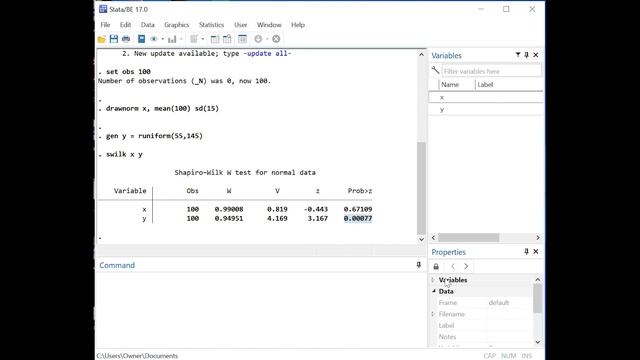Click the Graph bar chart icon

pyautogui.click(x=172, y=39)
